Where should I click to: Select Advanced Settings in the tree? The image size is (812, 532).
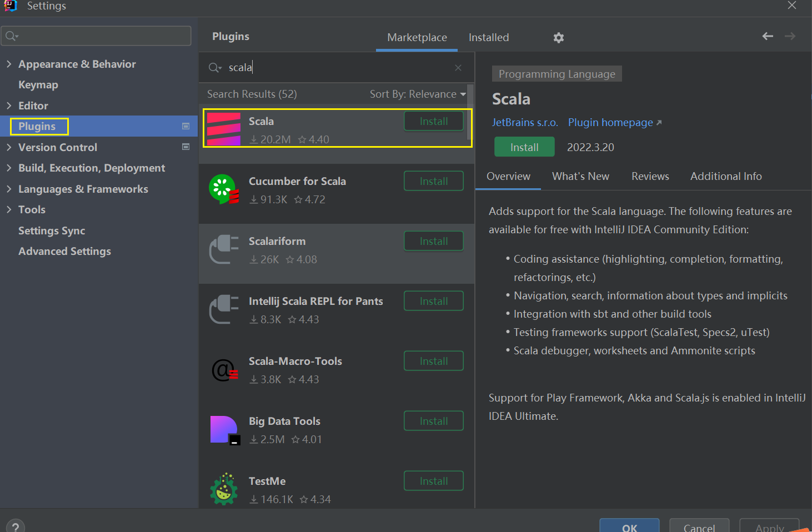(64, 251)
